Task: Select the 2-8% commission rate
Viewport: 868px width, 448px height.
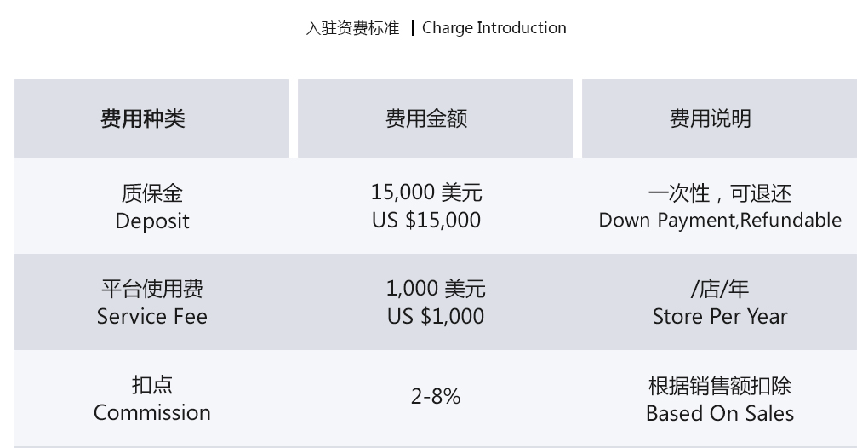Action: (436, 397)
